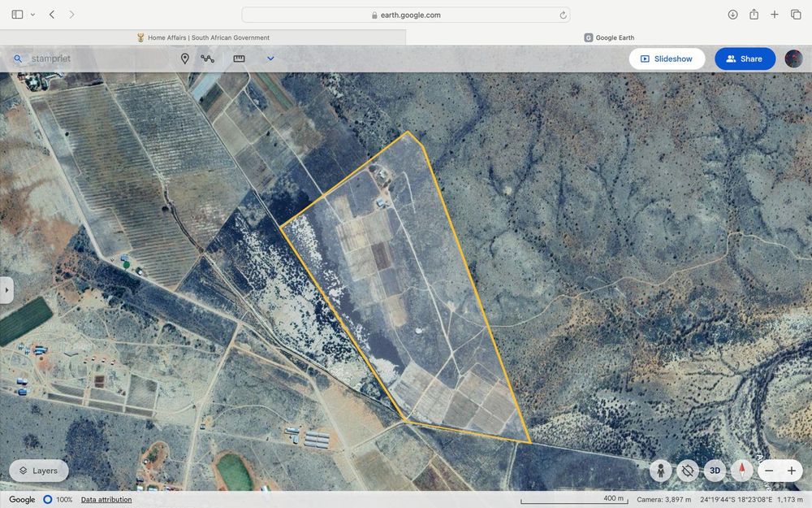812x508 pixels.
Task: Zoom out with the minus button
Action: pyautogui.click(x=769, y=471)
